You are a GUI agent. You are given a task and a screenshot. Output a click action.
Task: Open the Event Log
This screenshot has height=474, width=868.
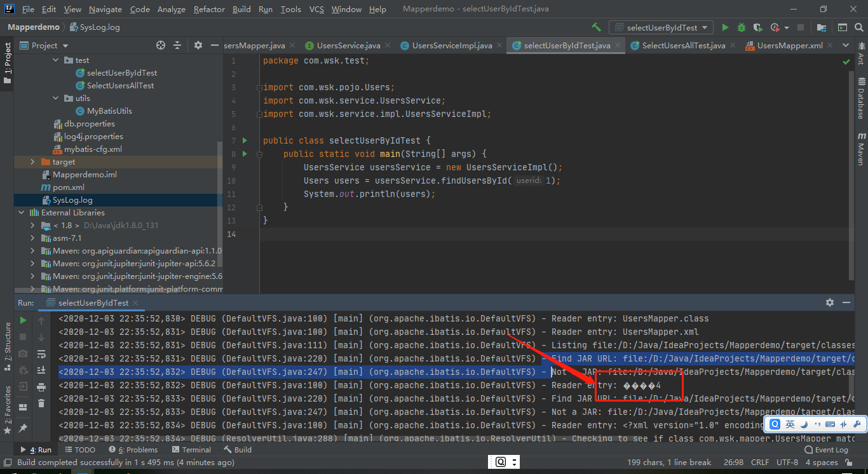click(826, 449)
